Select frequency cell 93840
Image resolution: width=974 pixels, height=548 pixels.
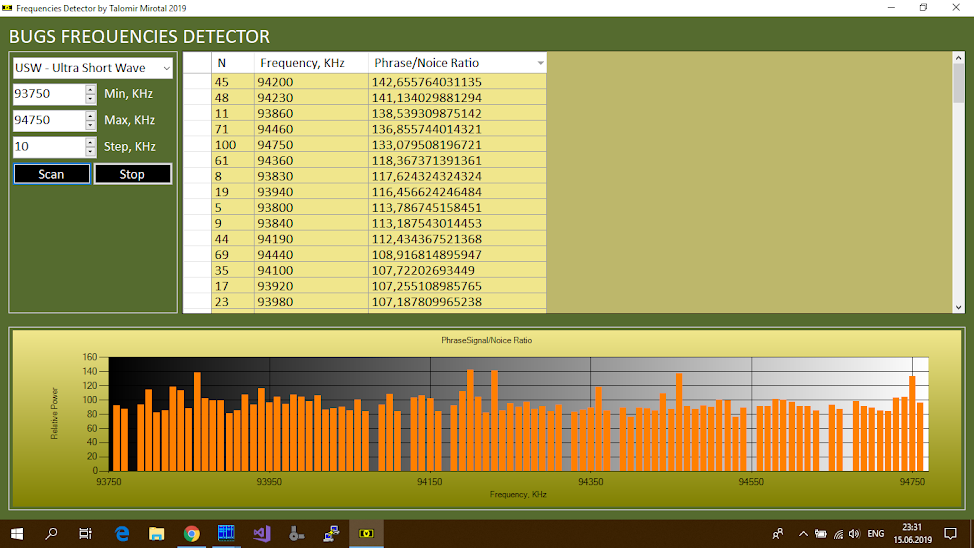tap(311, 223)
